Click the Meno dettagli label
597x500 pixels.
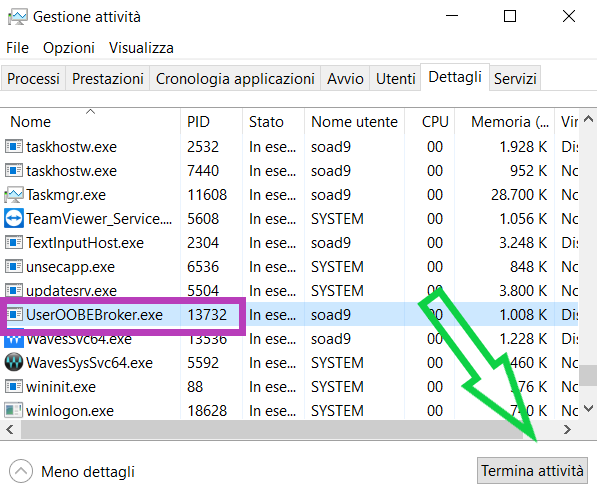point(88,471)
